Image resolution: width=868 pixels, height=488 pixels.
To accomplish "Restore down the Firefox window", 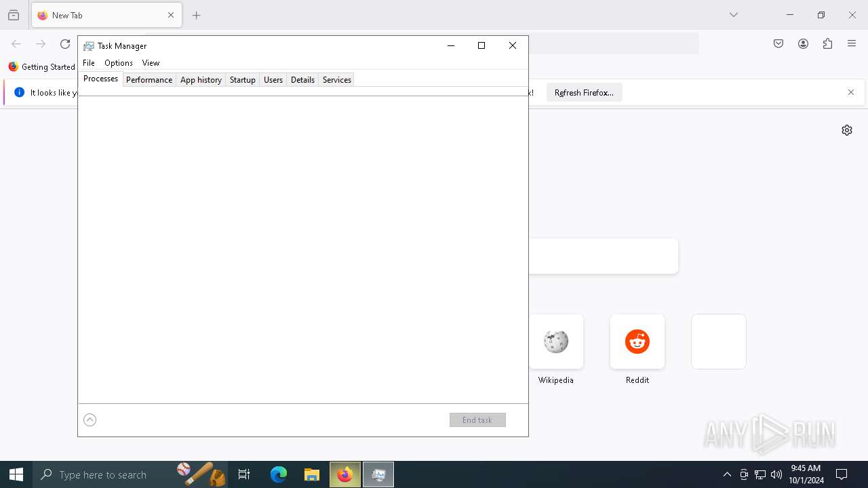I will (821, 15).
